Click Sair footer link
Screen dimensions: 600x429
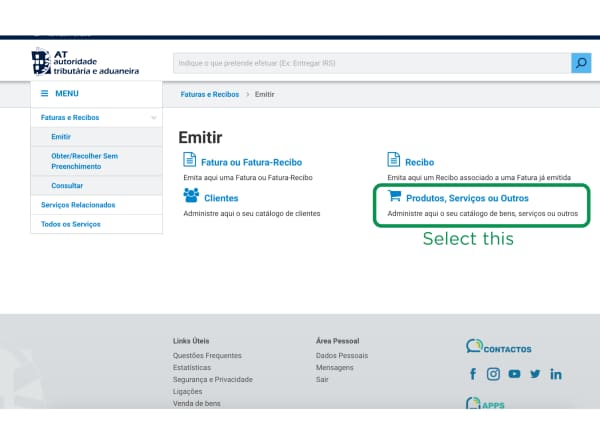322,379
